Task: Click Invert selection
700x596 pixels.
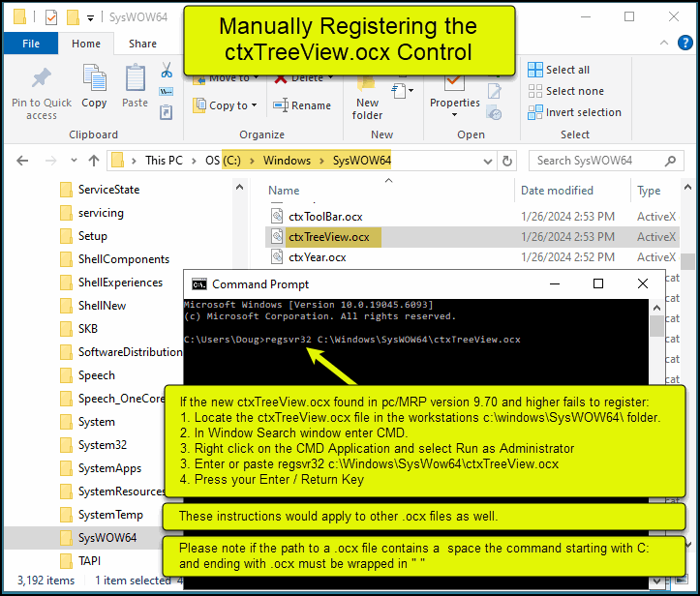Action: click(574, 112)
